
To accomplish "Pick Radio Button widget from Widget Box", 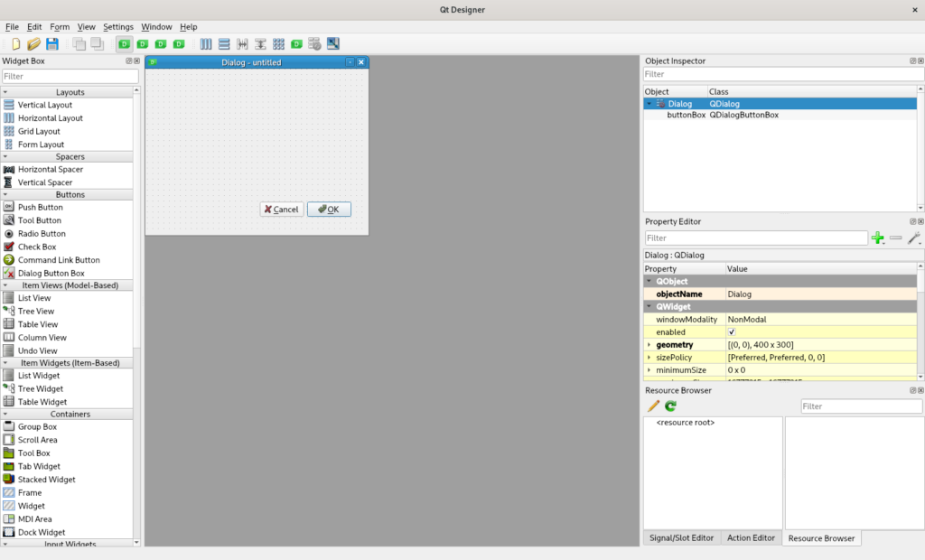I will (x=42, y=234).
